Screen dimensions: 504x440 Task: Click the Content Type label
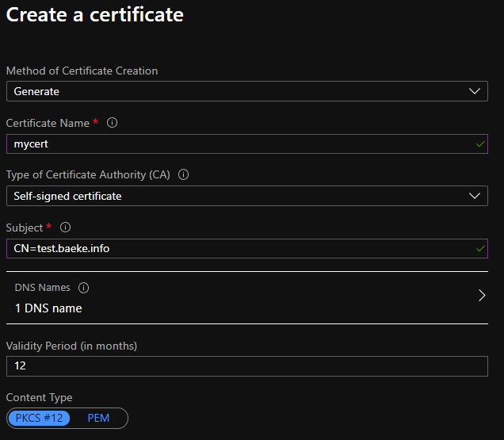(39, 397)
